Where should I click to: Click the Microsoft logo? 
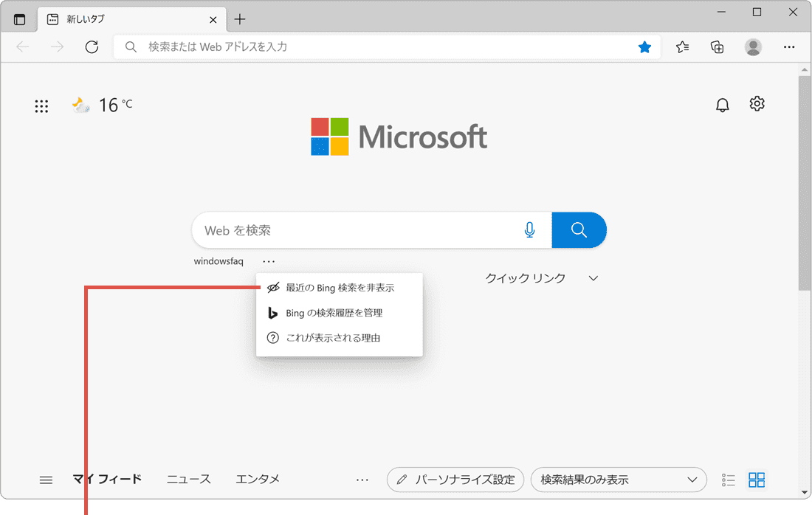pos(399,136)
